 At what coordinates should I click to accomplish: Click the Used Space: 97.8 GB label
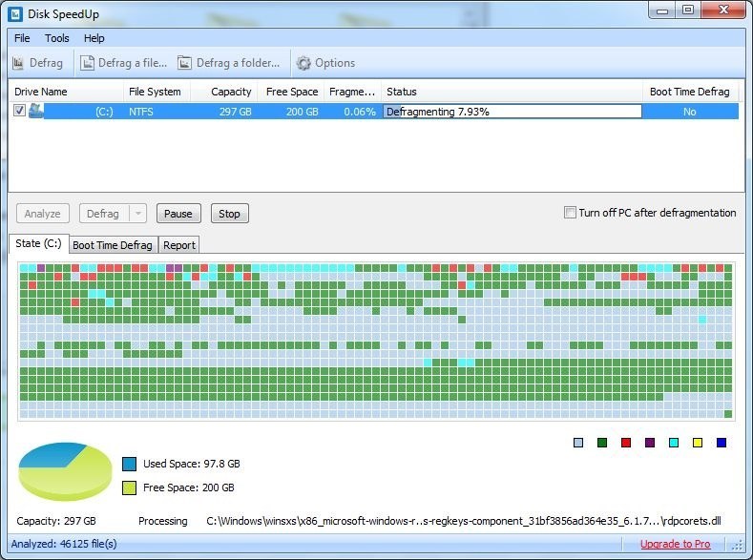pyautogui.click(x=192, y=464)
